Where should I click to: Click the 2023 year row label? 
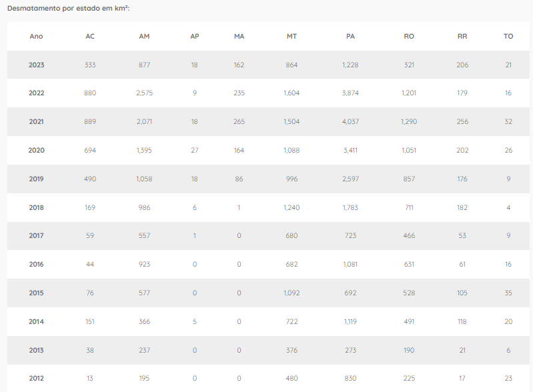pos(37,65)
